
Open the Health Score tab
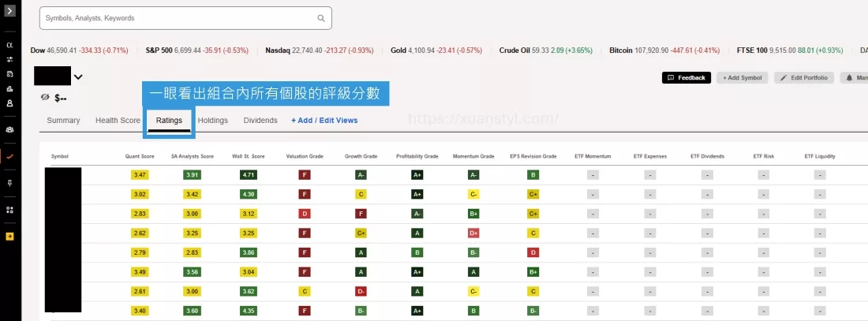tap(118, 121)
